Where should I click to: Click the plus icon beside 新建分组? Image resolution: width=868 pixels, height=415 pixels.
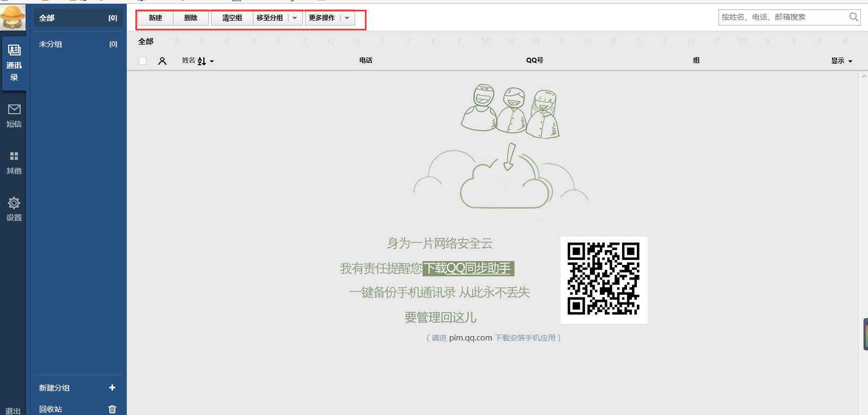[x=112, y=388]
